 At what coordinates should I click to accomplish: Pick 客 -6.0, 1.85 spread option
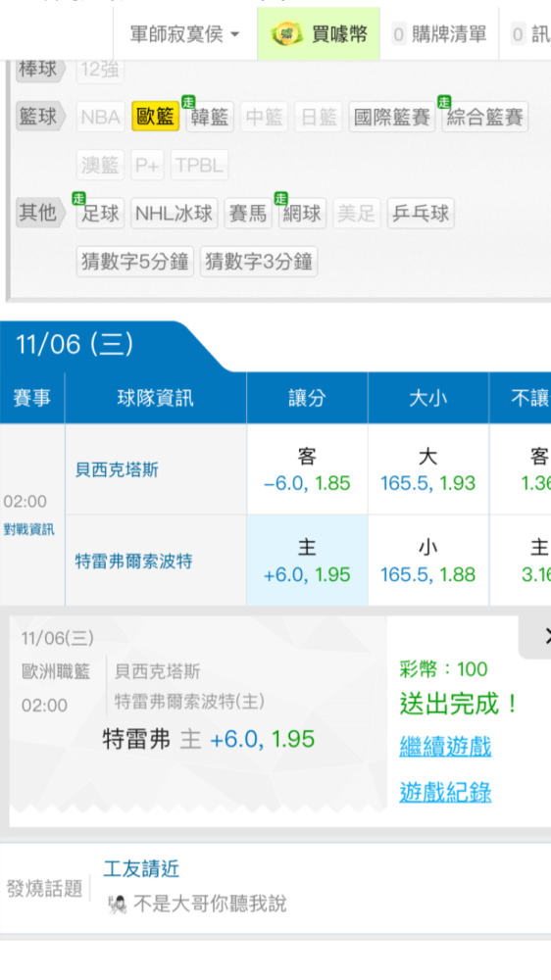307,469
